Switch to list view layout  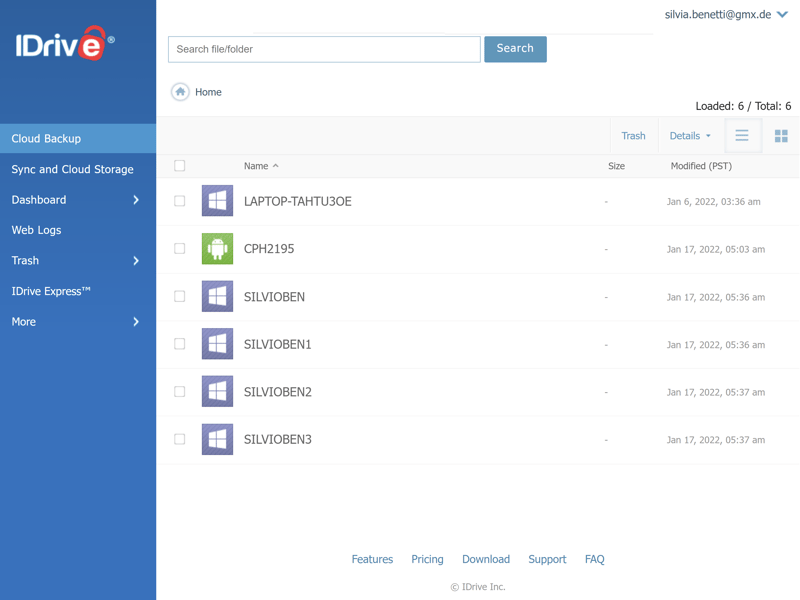[x=742, y=136]
